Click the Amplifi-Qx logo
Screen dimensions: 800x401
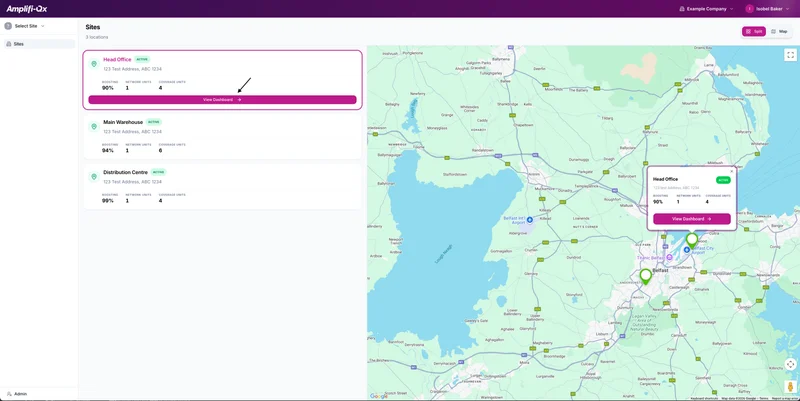click(x=27, y=8)
